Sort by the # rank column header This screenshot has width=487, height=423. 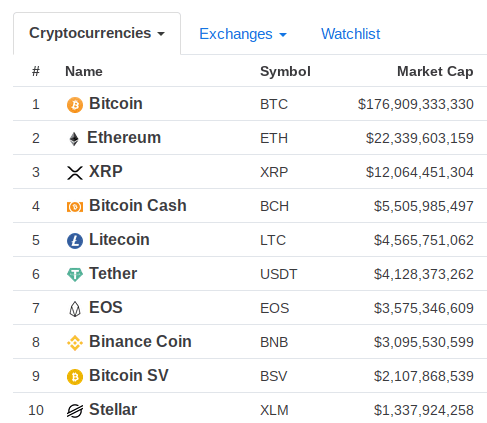click(36, 71)
